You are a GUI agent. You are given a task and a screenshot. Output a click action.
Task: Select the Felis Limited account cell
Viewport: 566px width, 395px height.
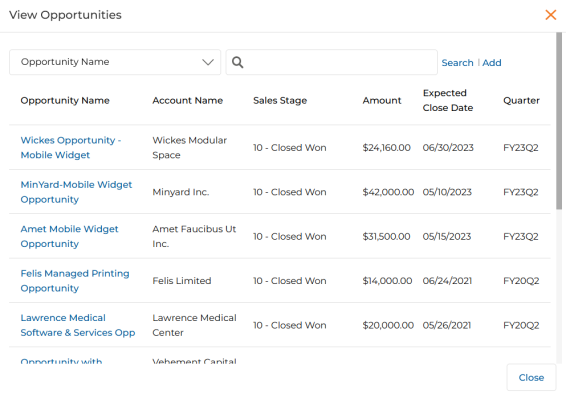pos(182,281)
